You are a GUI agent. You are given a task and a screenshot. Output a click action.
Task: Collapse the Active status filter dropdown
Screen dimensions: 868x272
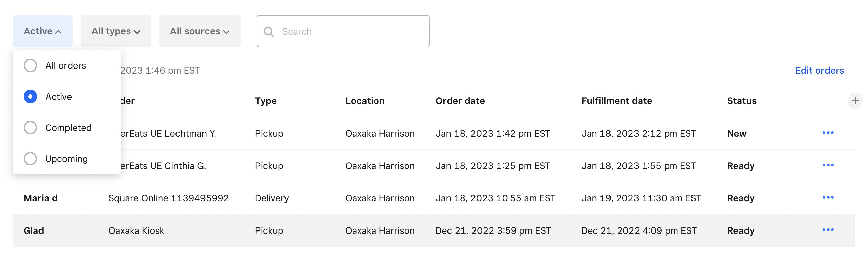coord(43,31)
